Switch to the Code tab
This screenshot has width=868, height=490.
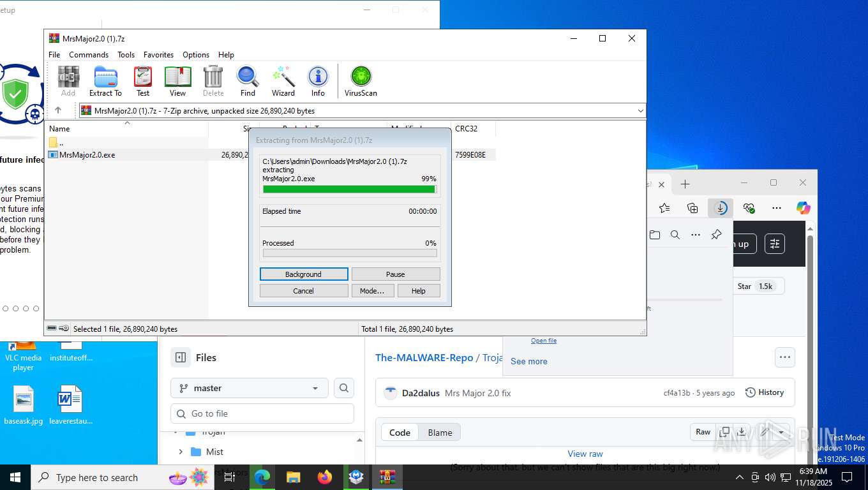pyautogui.click(x=400, y=433)
